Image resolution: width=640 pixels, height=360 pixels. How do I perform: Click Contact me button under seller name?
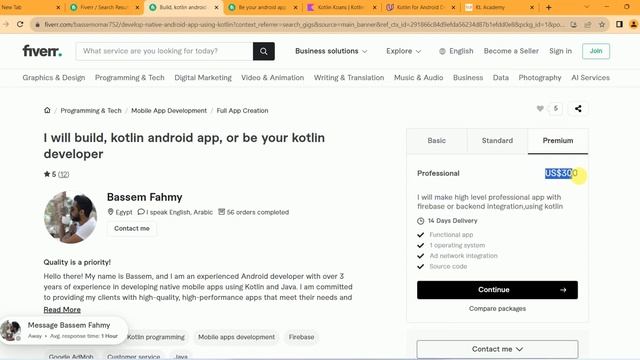click(x=132, y=229)
